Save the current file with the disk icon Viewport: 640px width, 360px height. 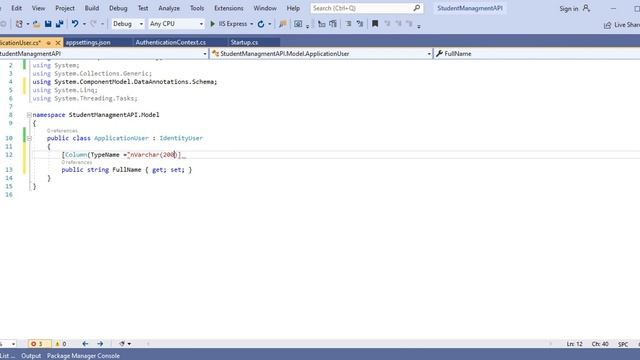click(48, 24)
